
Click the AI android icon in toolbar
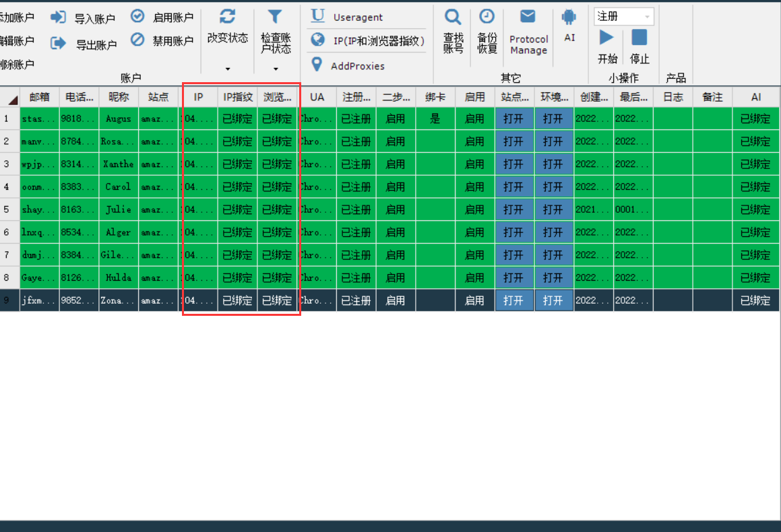pos(569,18)
